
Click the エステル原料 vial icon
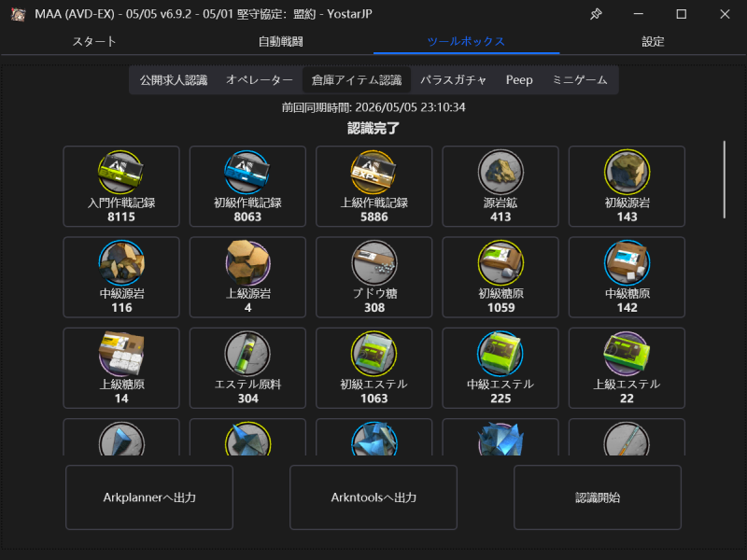[247, 354]
